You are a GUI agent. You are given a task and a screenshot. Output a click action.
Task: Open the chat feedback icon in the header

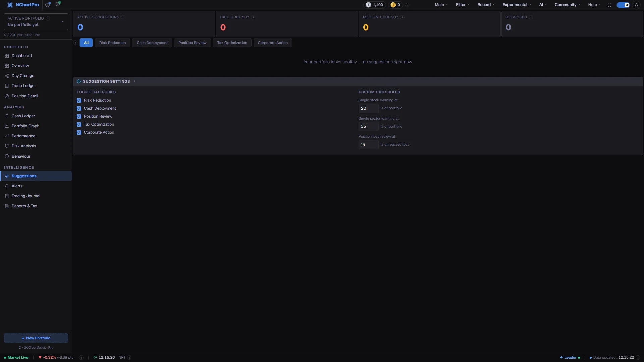(x=58, y=4)
